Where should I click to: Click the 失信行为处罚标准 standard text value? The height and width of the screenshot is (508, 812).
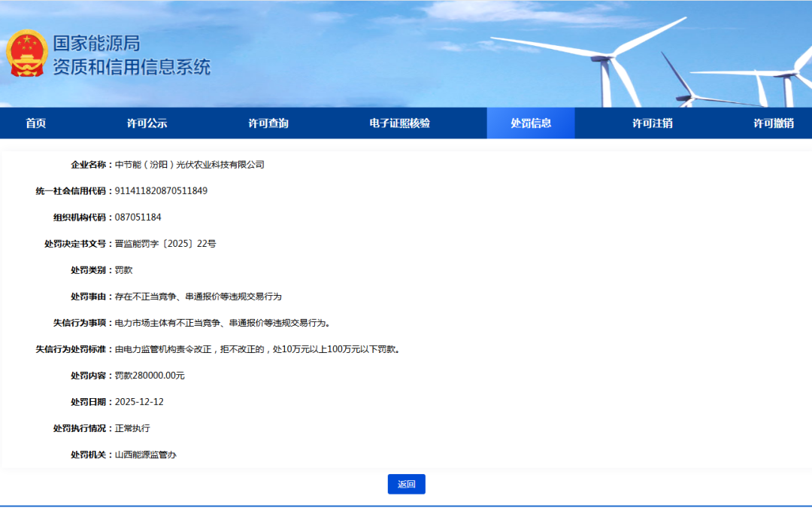coord(256,349)
